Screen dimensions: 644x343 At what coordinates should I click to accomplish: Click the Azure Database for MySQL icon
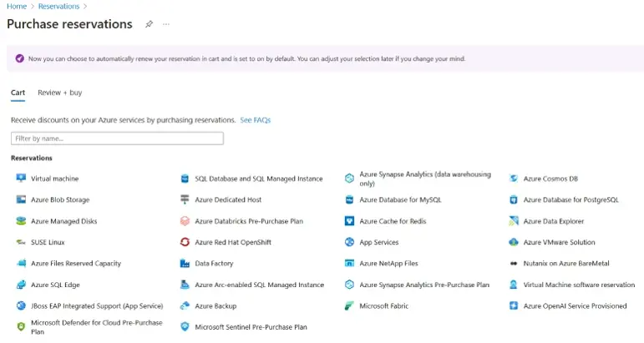click(x=349, y=199)
